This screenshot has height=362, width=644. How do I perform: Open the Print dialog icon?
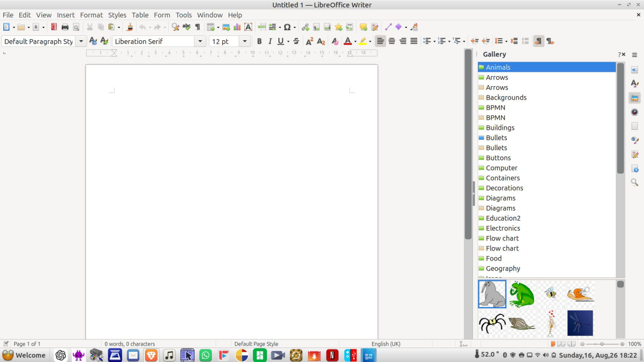(x=65, y=27)
